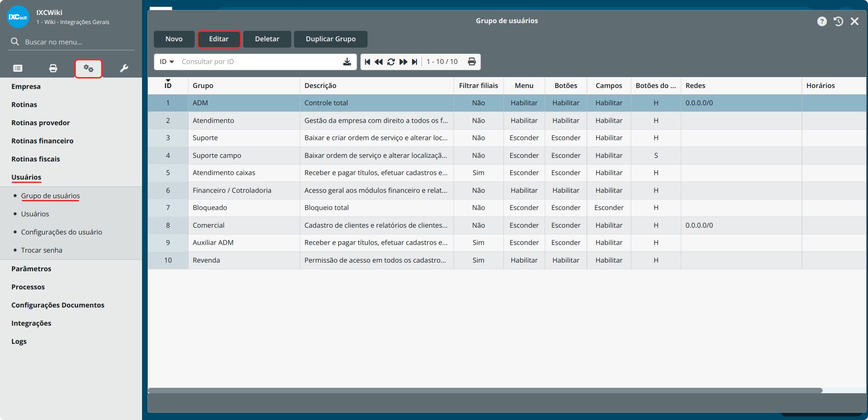Sort by the Redes column header
Screen dimensions: 868x420
pos(741,86)
